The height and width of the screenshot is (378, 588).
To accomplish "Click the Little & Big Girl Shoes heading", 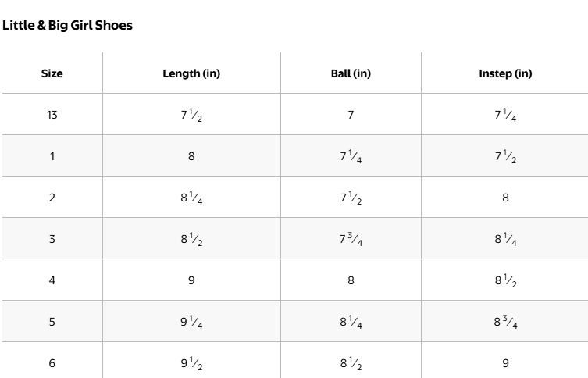I will [68, 25].
